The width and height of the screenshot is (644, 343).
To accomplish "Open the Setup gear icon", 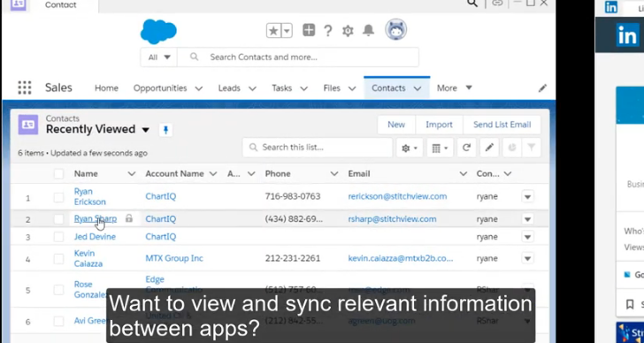I will point(348,31).
